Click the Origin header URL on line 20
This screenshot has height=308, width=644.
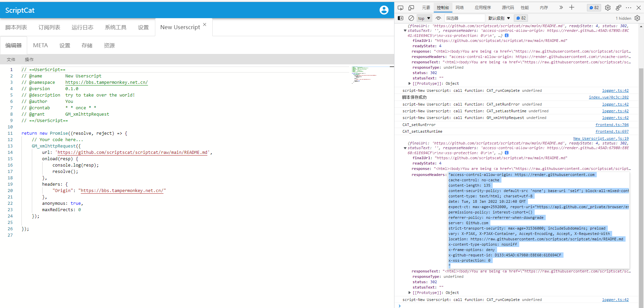coord(122,191)
